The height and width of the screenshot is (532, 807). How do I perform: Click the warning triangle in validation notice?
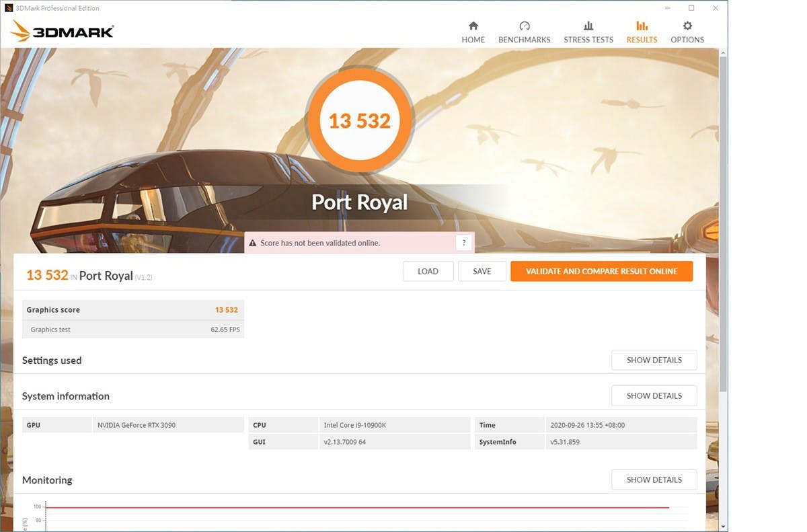(254, 243)
